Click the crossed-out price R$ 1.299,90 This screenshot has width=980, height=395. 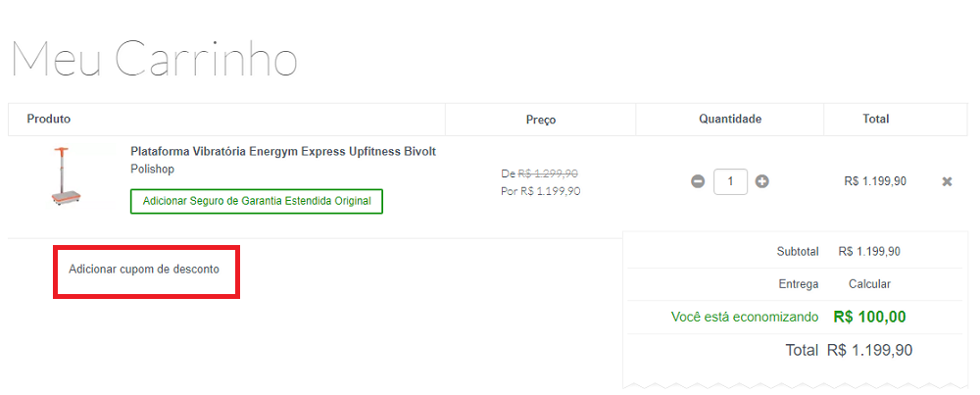(548, 173)
